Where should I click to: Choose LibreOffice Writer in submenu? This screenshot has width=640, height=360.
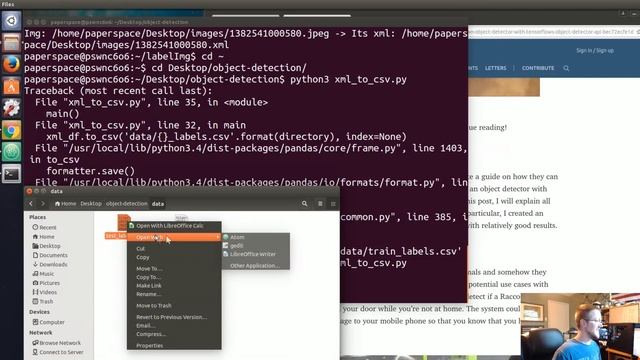256,254
